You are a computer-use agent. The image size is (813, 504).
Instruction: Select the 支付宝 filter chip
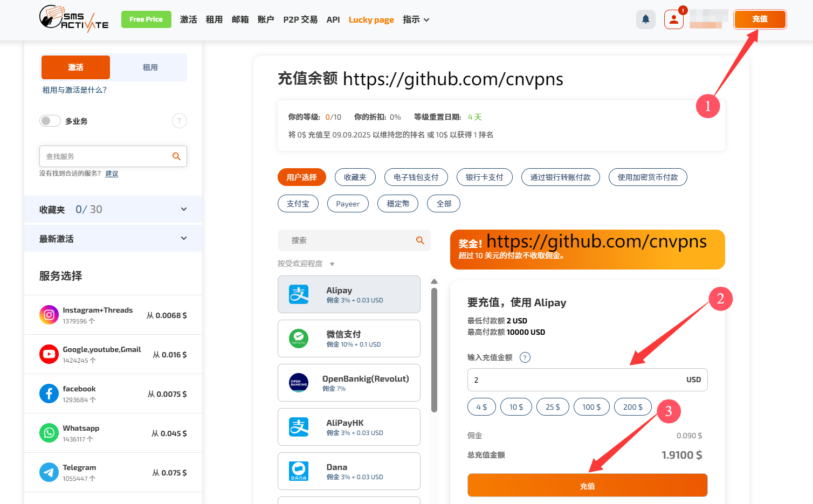pyautogui.click(x=298, y=204)
